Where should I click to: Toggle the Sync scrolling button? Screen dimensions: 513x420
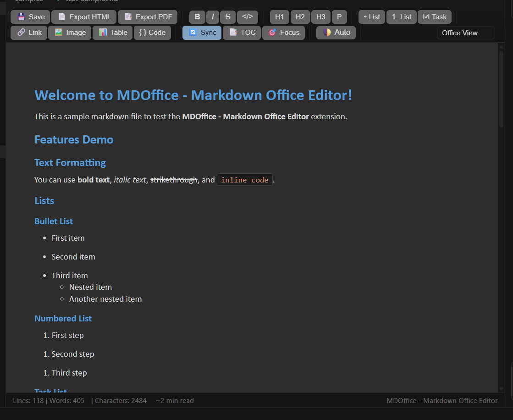click(202, 33)
